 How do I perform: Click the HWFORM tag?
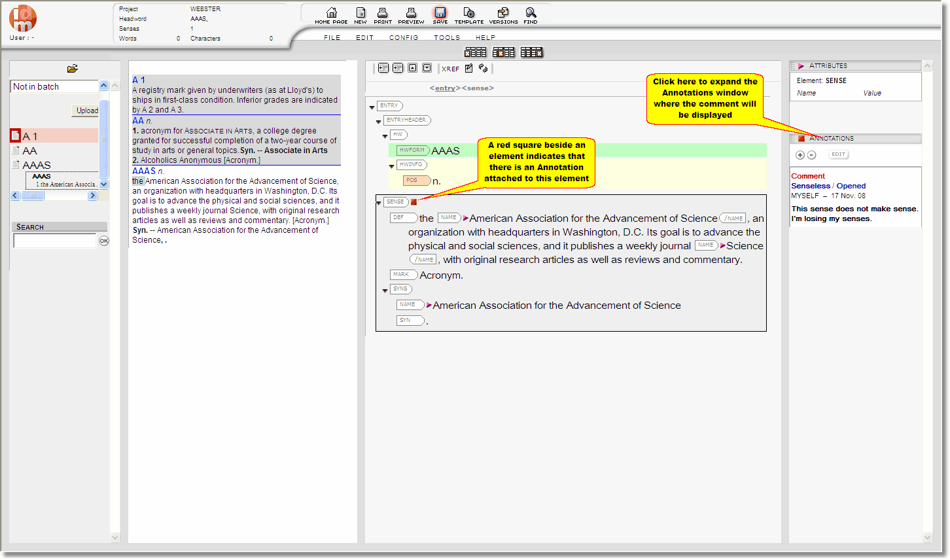412,150
